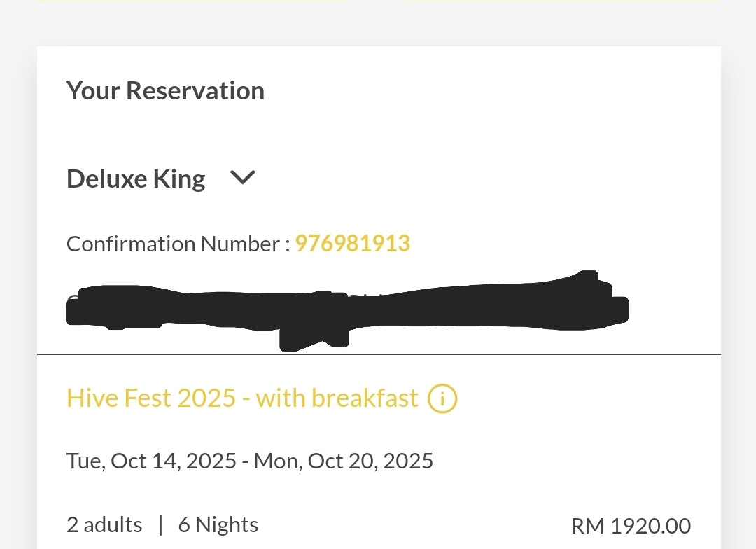Click the Your Reservation heading
The height and width of the screenshot is (549, 756).
[x=165, y=91]
